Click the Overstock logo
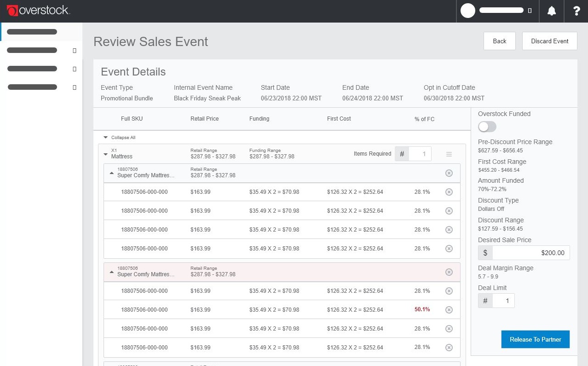Screen dimensions: 588x366 coord(38,10)
